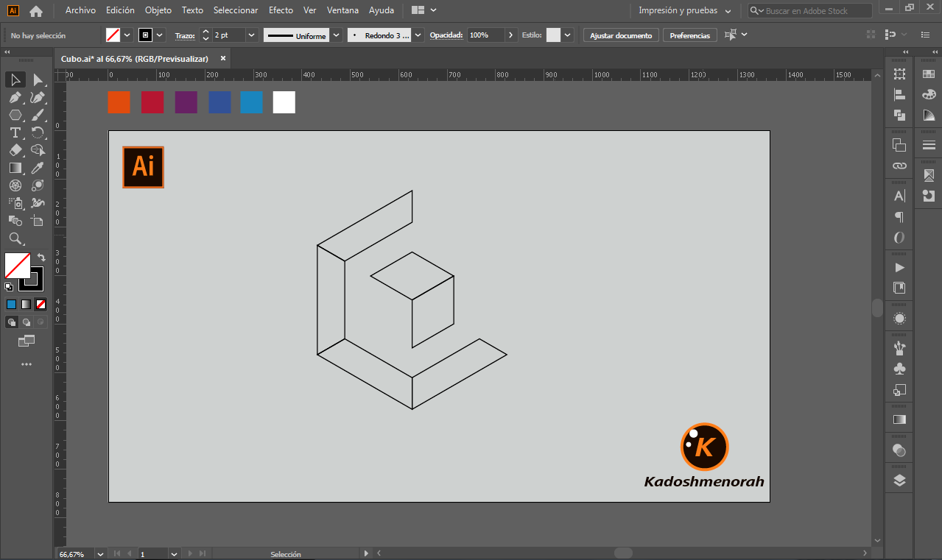Click Ajustar documento button
Image resolution: width=942 pixels, height=560 pixels.
621,35
